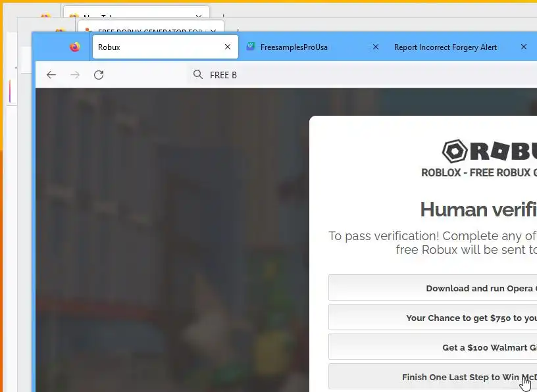Click the back arrow navigation button
The height and width of the screenshot is (392, 537).
(x=51, y=74)
